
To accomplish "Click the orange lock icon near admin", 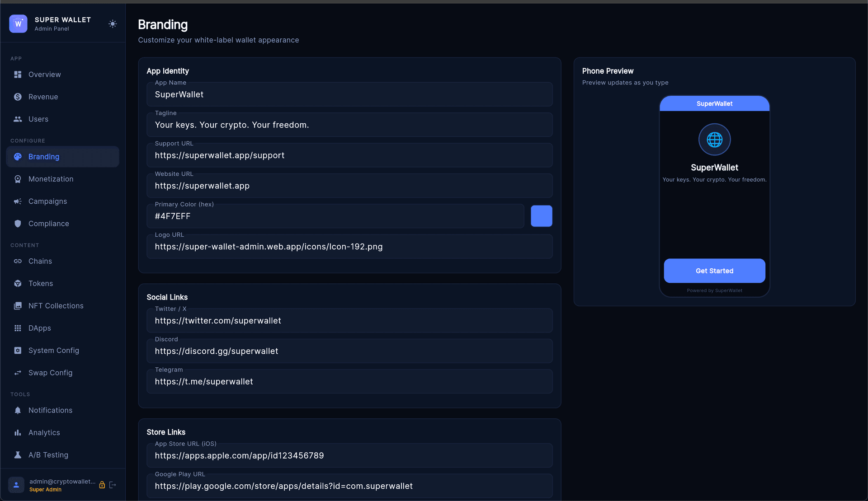I will [x=102, y=485].
